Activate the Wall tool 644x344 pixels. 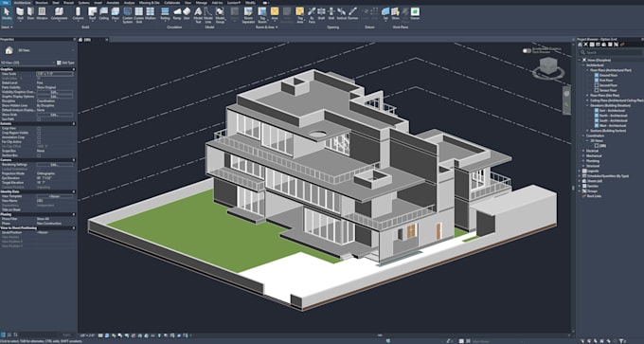(20, 13)
